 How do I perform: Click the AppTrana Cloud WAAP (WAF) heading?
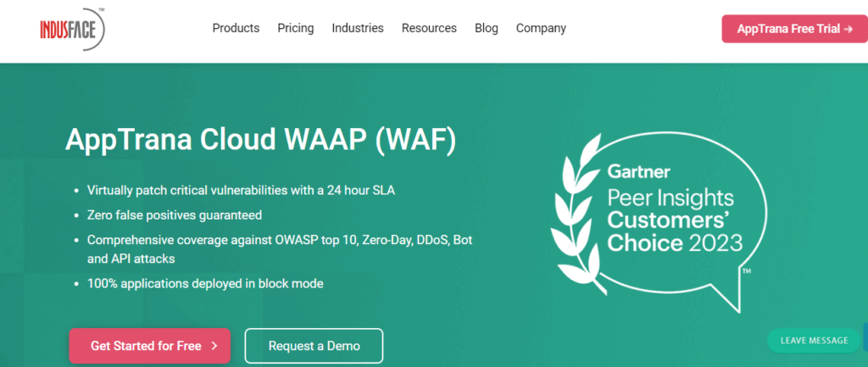click(260, 139)
